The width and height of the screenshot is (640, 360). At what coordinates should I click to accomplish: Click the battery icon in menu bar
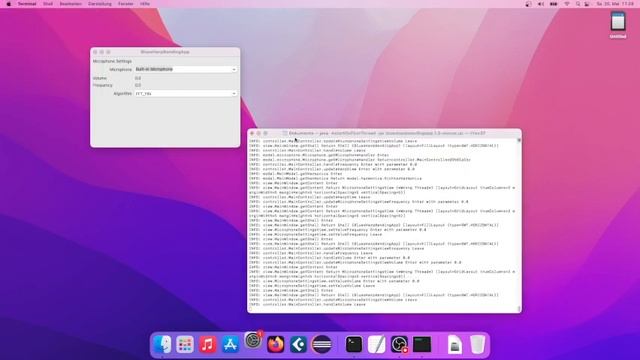coord(553,4)
